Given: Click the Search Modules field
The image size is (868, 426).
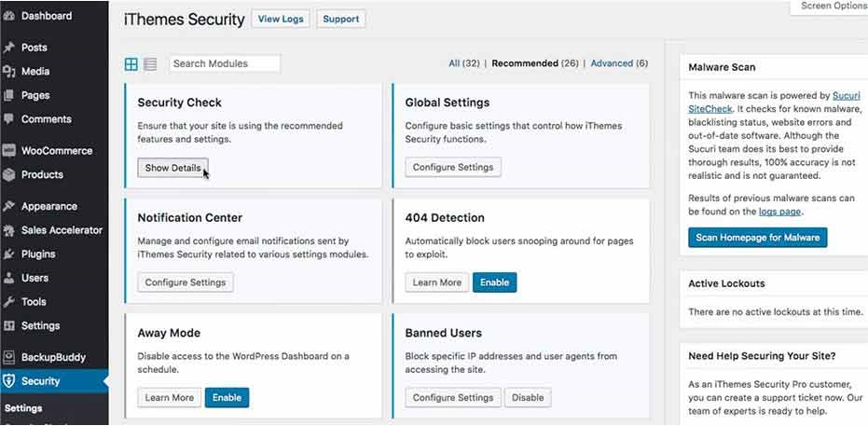Looking at the screenshot, I should 225,63.
